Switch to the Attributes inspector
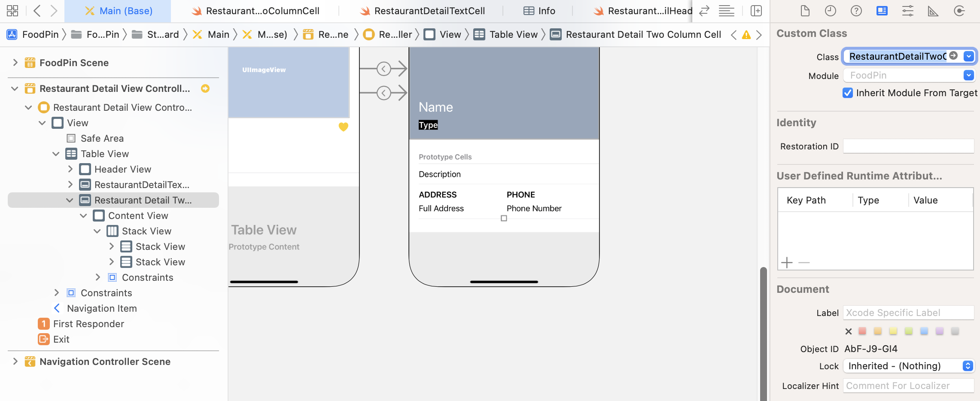980x401 pixels. [x=907, y=11]
